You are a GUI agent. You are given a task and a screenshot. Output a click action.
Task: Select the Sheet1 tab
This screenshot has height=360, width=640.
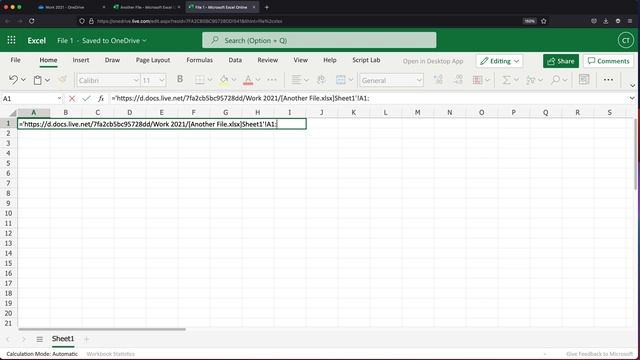click(x=63, y=339)
